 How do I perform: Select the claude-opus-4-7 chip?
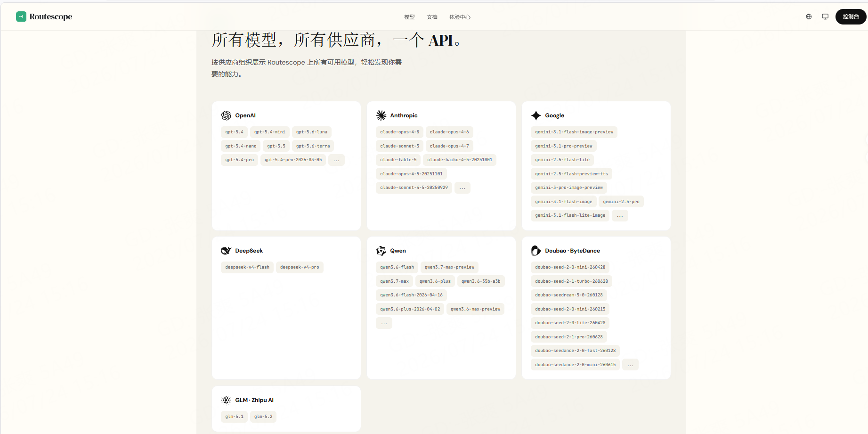coord(449,146)
